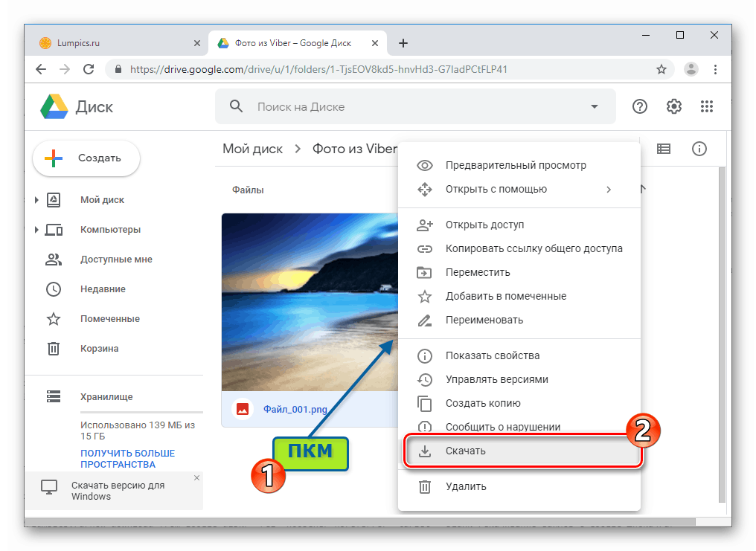Open a new browser tab with plus
Viewport: 756px width, 551px height.
(x=403, y=43)
